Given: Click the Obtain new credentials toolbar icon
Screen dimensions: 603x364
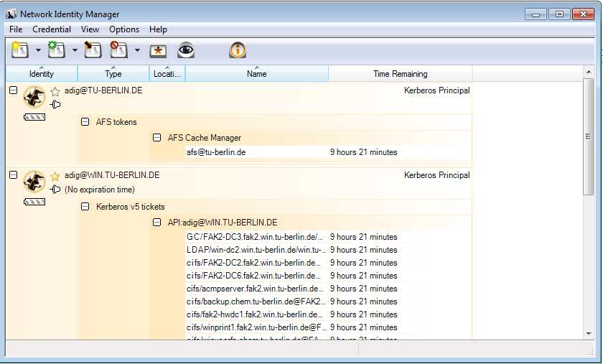Looking at the screenshot, I should [x=19, y=50].
